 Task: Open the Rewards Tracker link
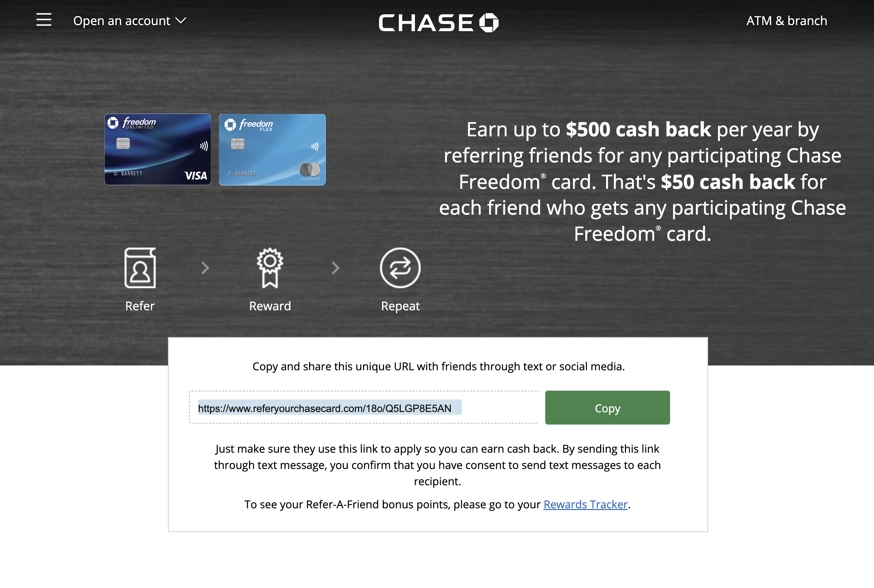coord(585,504)
